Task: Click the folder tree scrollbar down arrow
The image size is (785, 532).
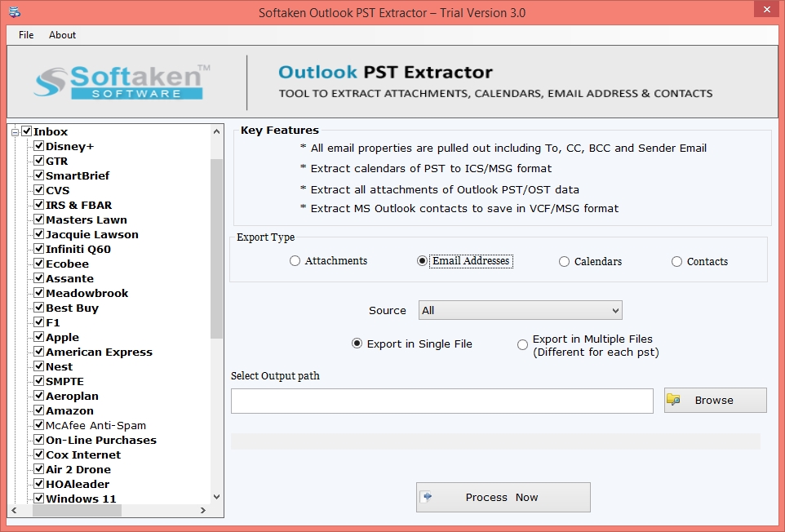Action: tap(216, 497)
